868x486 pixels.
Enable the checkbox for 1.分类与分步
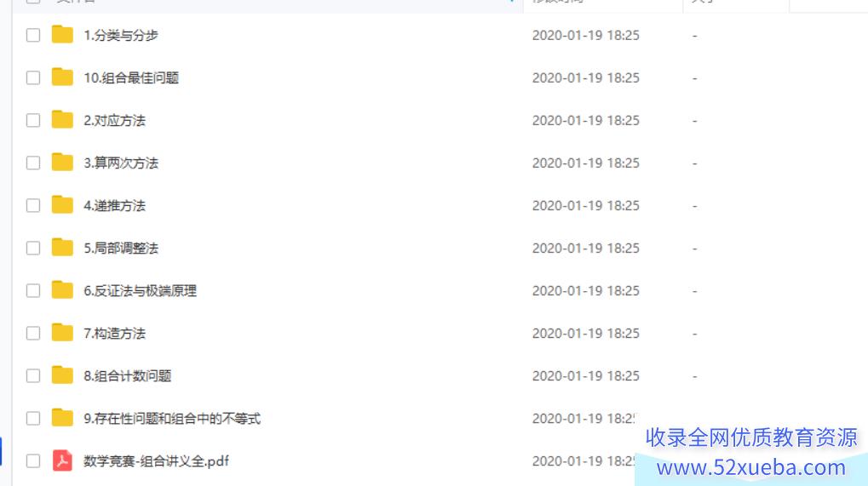pos(33,36)
